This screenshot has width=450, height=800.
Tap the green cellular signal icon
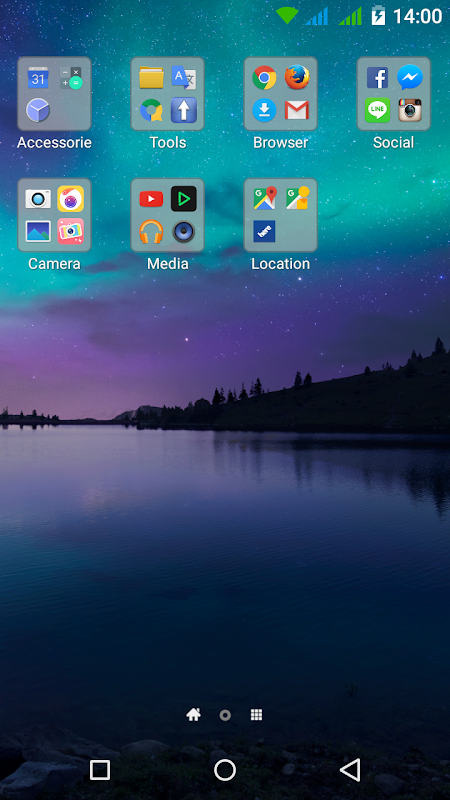(350, 16)
